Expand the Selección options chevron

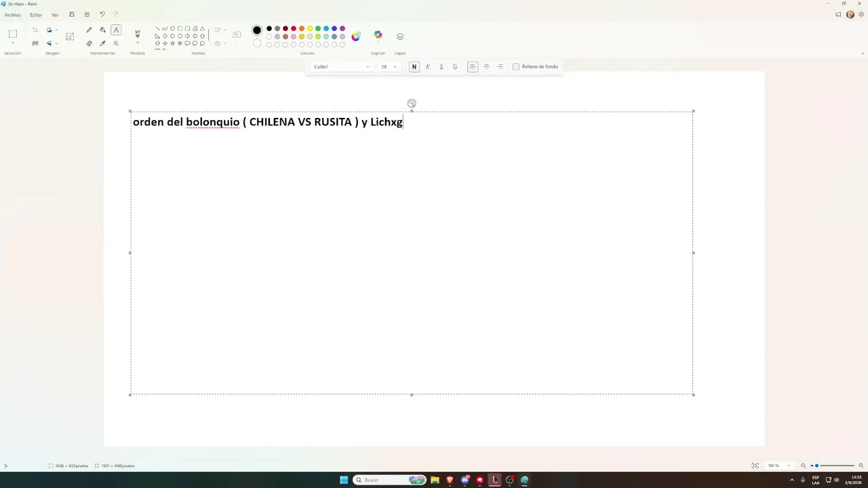tap(12, 43)
